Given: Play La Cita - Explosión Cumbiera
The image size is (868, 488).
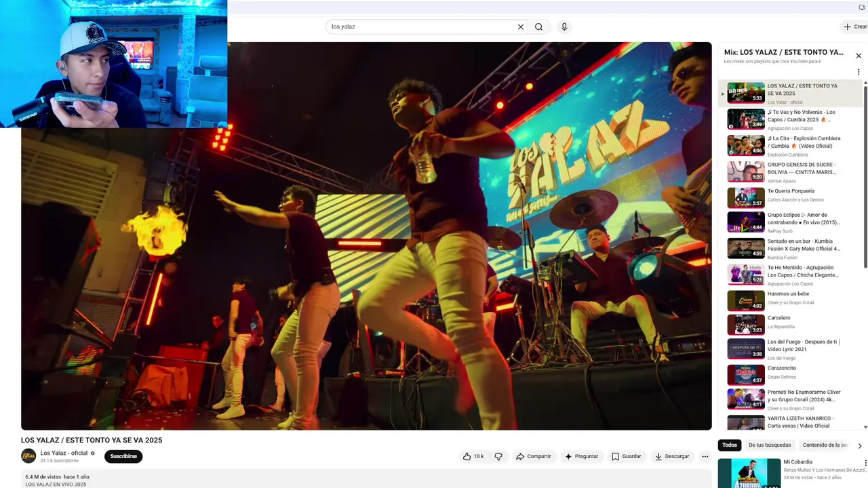Looking at the screenshot, I should [x=791, y=145].
